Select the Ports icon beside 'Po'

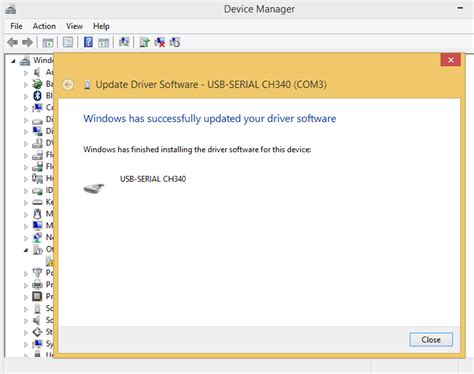click(x=37, y=273)
